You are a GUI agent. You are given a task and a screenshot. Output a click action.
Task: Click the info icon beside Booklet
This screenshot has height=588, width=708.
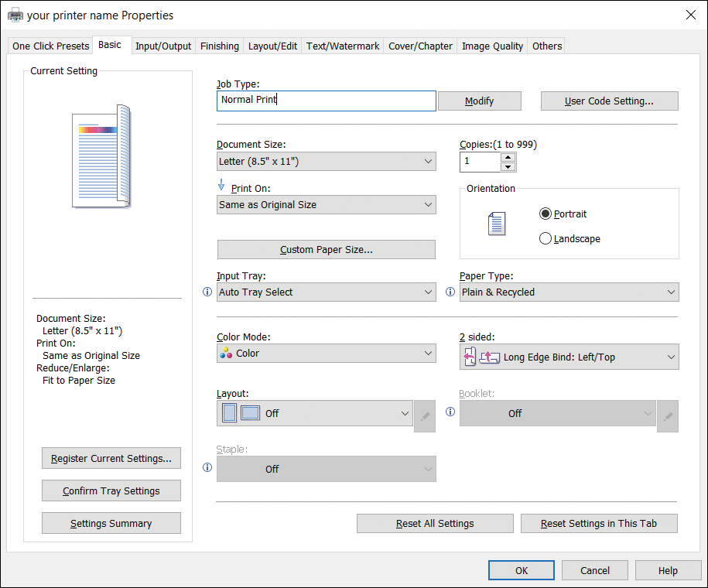click(450, 412)
